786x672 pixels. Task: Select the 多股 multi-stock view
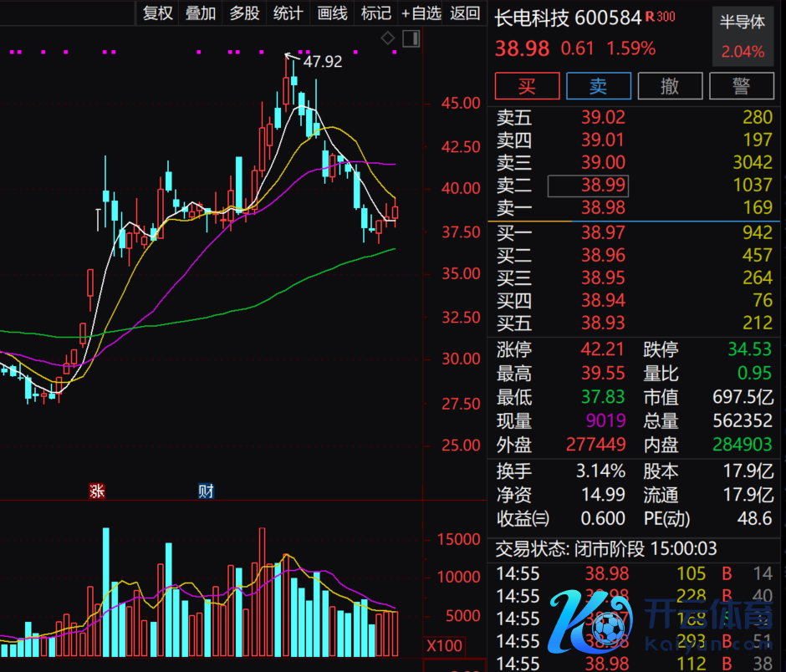point(244,13)
